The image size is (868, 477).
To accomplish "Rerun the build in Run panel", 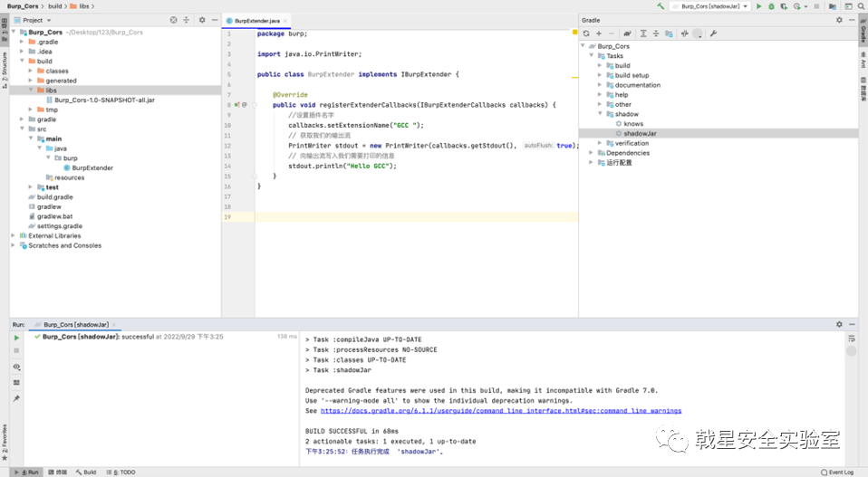I will pos(16,338).
